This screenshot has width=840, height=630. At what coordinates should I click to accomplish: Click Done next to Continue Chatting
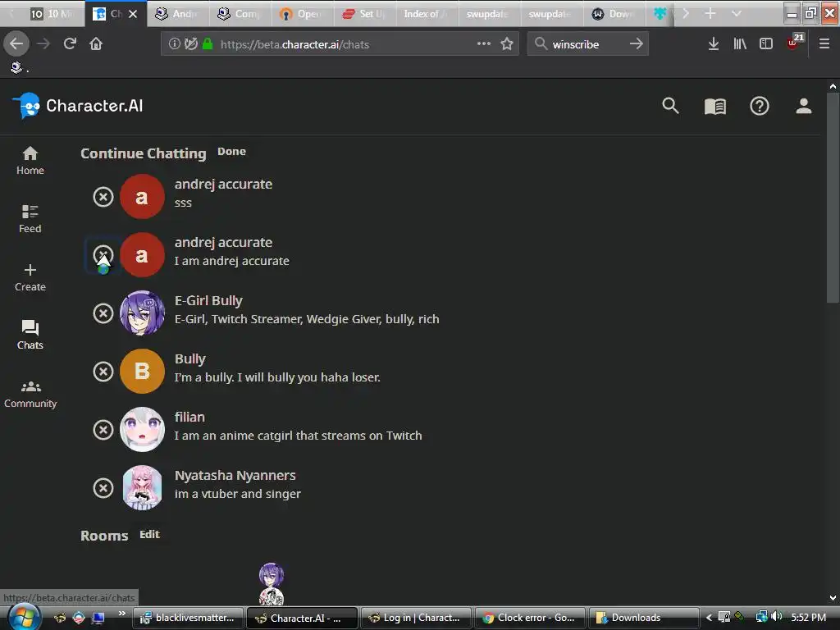click(231, 152)
